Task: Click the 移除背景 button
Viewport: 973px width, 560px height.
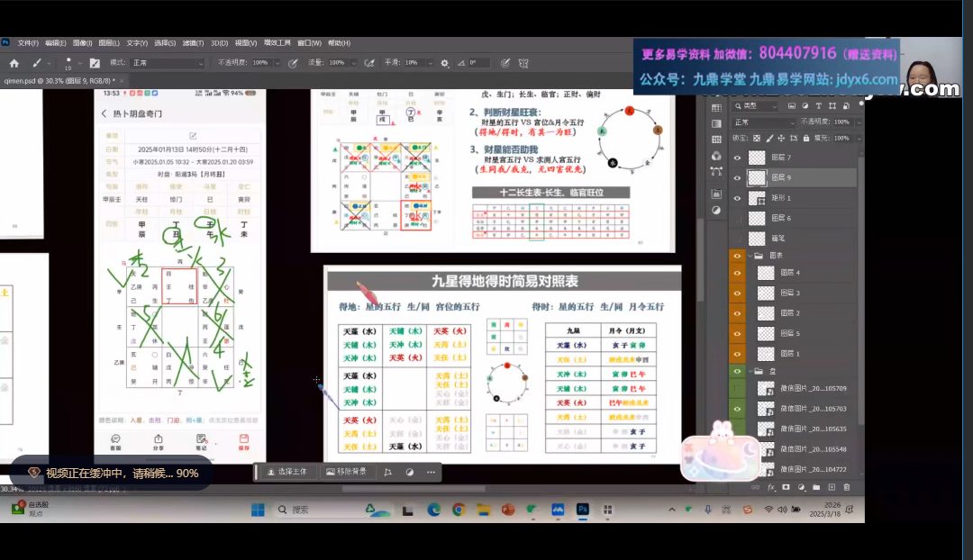Action: coord(346,472)
